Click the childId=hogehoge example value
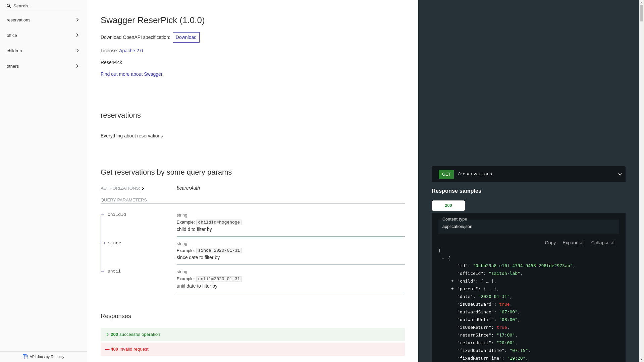The height and width of the screenshot is (362, 644). [219, 222]
